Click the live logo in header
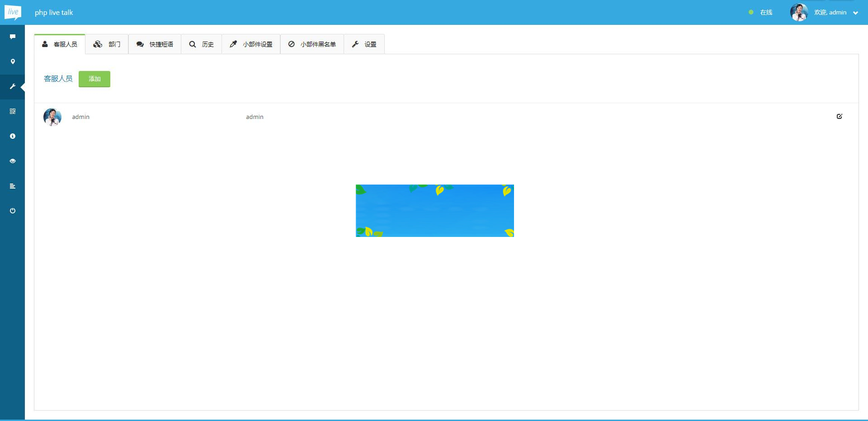 (13, 12)
